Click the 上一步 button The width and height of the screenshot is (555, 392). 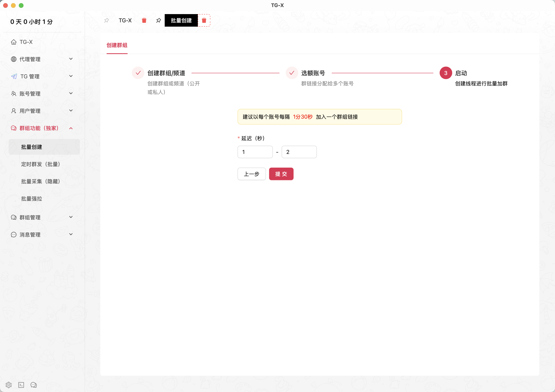252,174
